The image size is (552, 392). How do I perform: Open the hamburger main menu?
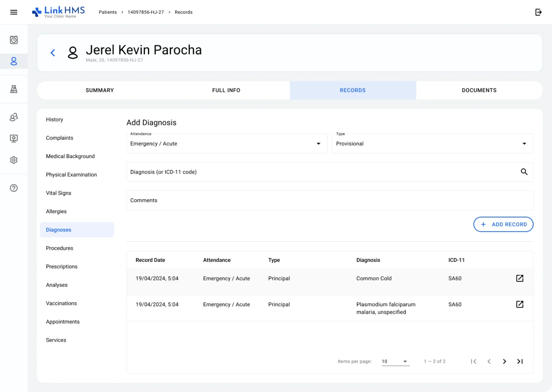(14, 12)
